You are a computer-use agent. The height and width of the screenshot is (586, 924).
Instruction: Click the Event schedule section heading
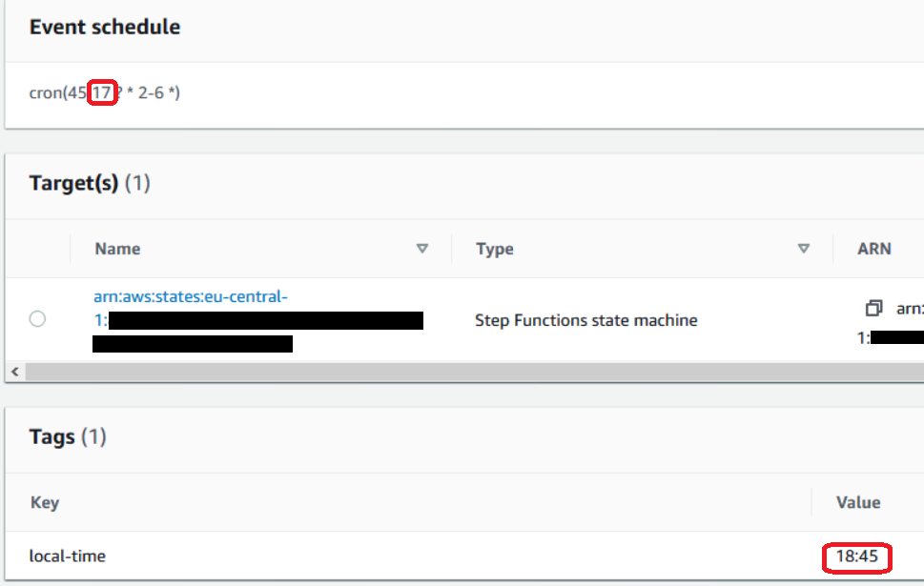click(x=105, y=27)
